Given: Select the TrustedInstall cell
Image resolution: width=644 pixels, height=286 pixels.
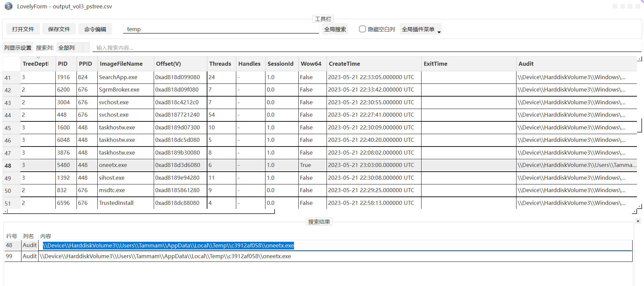Looking at the screenshot, I should (126, 203).
